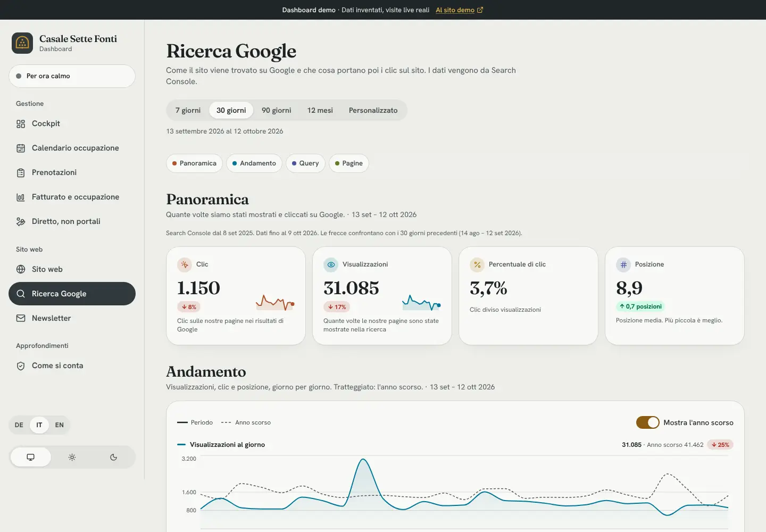
Task: Click the Visualizzazioni sparkline chart
Action: 421,303
